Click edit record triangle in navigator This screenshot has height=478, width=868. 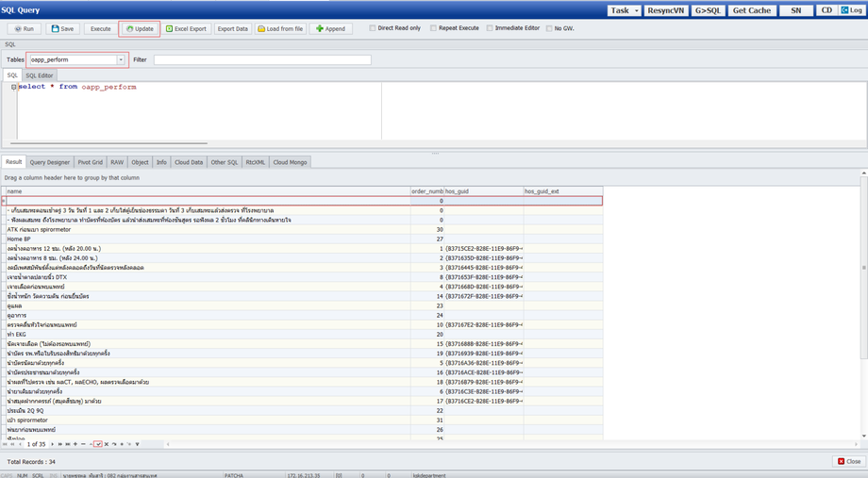[x=91, y=444]
